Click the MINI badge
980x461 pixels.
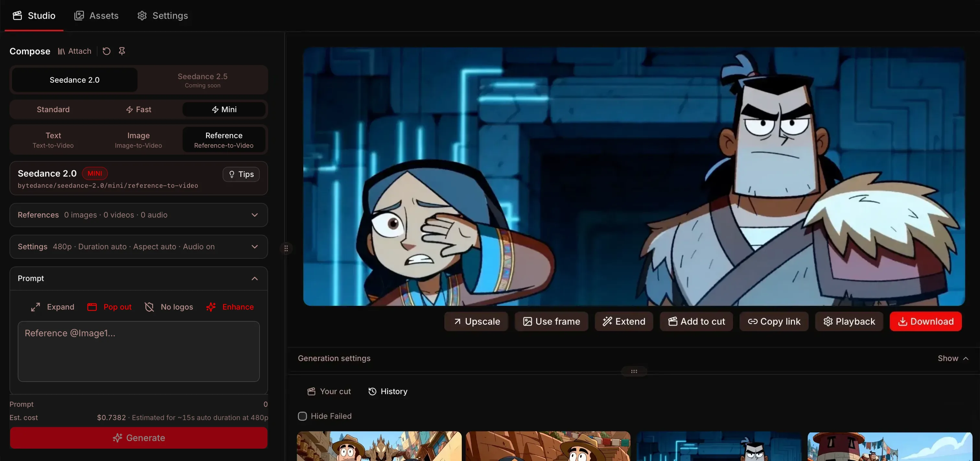tap(95, 173)
